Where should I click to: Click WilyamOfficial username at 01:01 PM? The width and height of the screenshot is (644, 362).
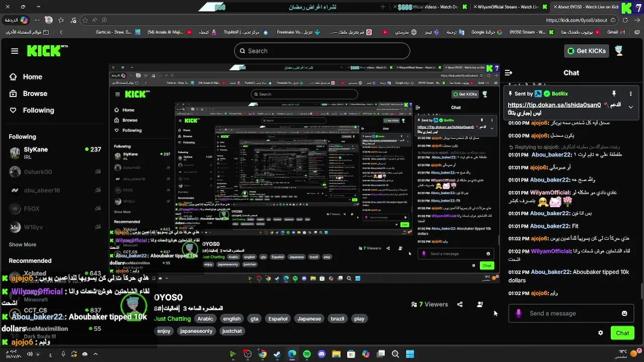tap(550, 193)
